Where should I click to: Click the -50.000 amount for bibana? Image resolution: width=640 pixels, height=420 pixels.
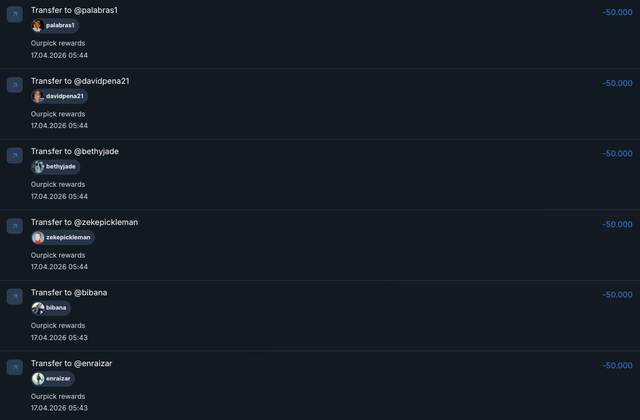click(618, 295)
